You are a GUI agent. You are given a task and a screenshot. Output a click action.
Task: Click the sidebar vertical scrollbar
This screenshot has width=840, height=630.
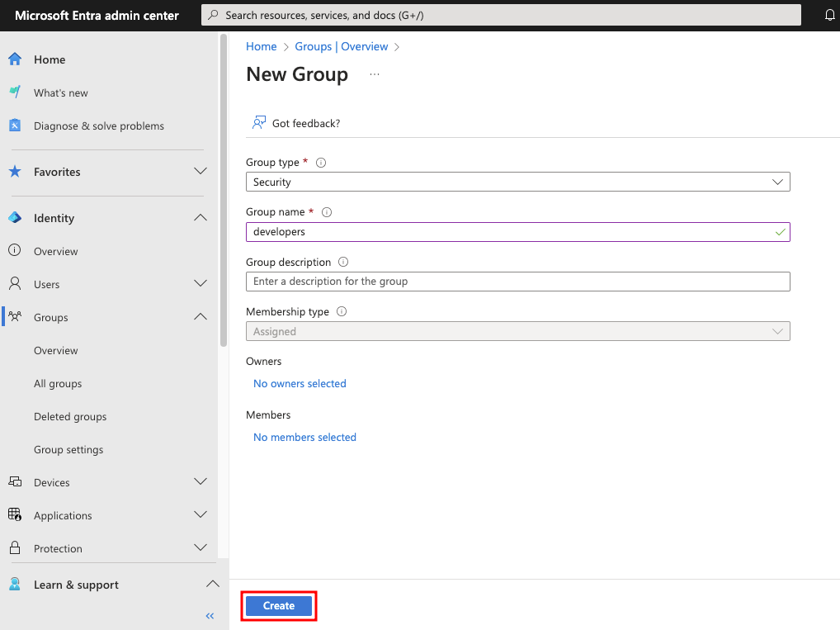(x=224, y=191)
